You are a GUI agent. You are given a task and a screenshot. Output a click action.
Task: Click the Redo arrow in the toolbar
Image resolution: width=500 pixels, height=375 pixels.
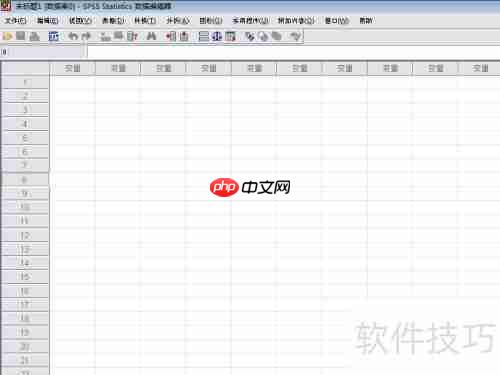(x=86, y=36)
